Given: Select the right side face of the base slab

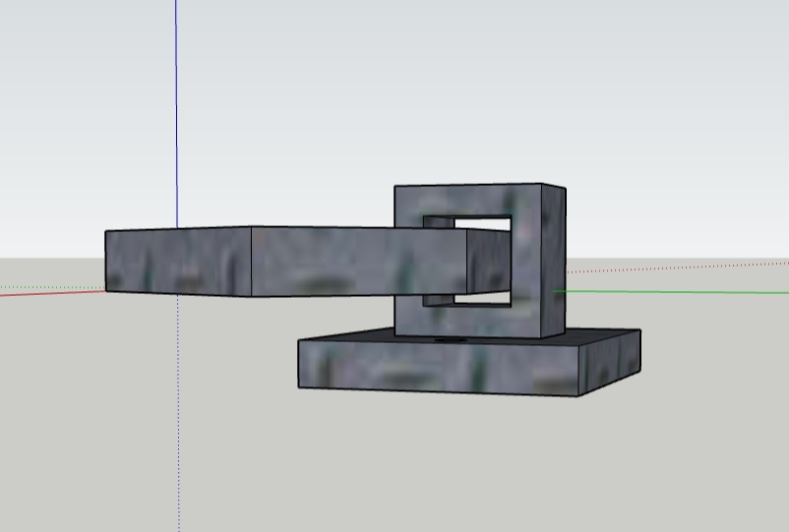Looking at the screenshot, I should tap(610, 363).
